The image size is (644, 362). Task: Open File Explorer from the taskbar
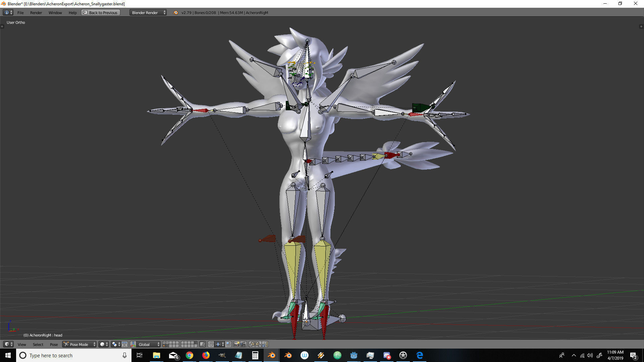pyautogui.click(x=156, y=355)
